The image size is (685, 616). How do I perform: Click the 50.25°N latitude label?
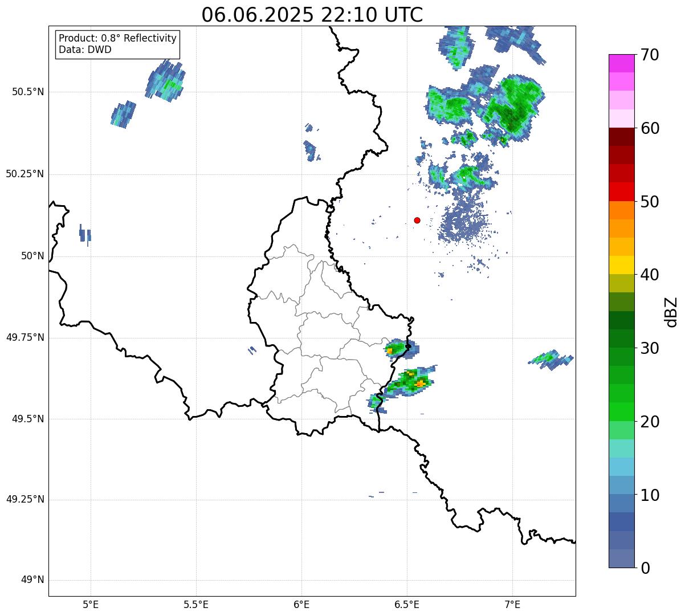[25, 174]
